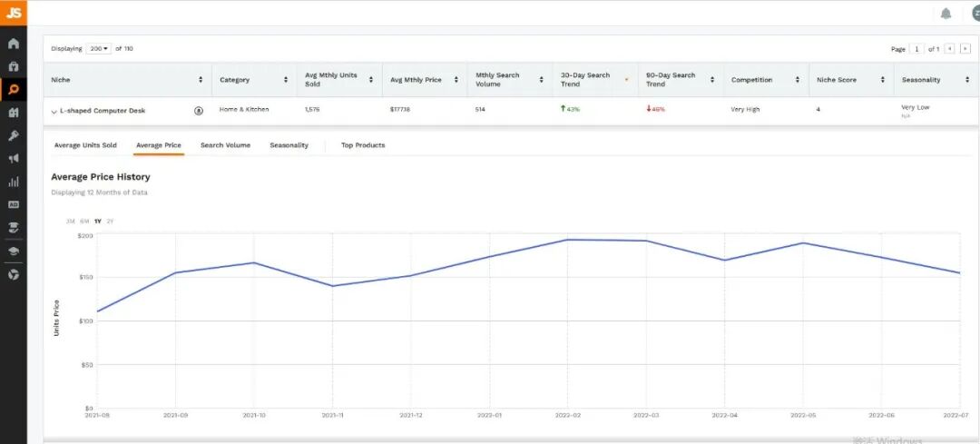This screenshot has height=444, width=980.
Task: Sort by Niche column
Action: click(x=201, y=79)
